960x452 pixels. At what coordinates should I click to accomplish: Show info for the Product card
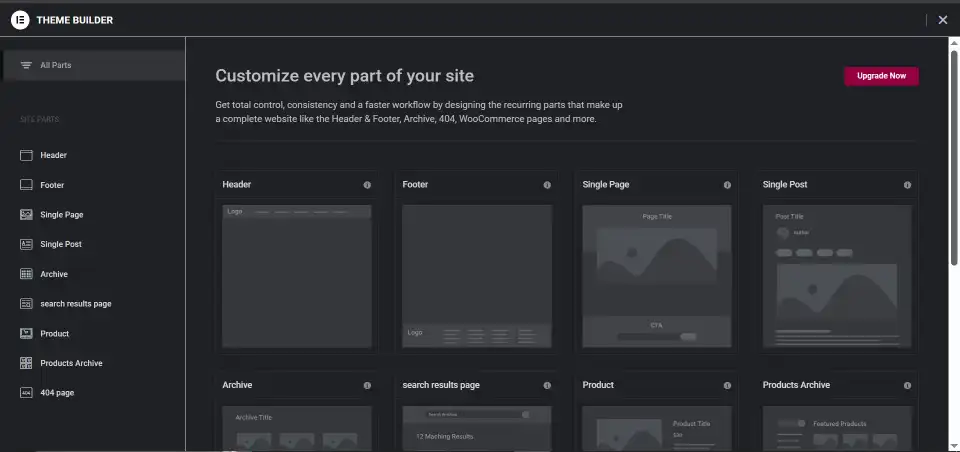(727, 386)
